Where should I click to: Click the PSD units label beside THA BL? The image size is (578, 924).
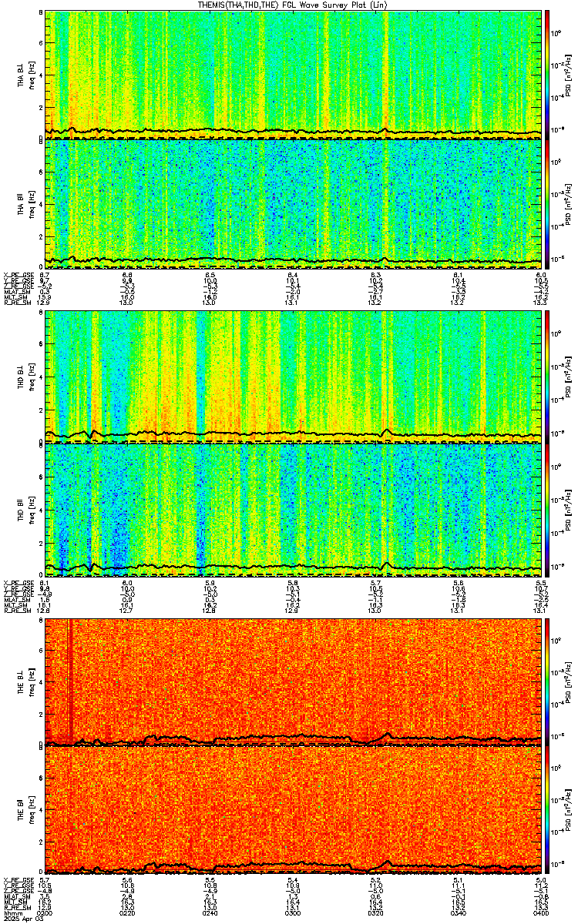pyautogui.click(x=569, y=75)
